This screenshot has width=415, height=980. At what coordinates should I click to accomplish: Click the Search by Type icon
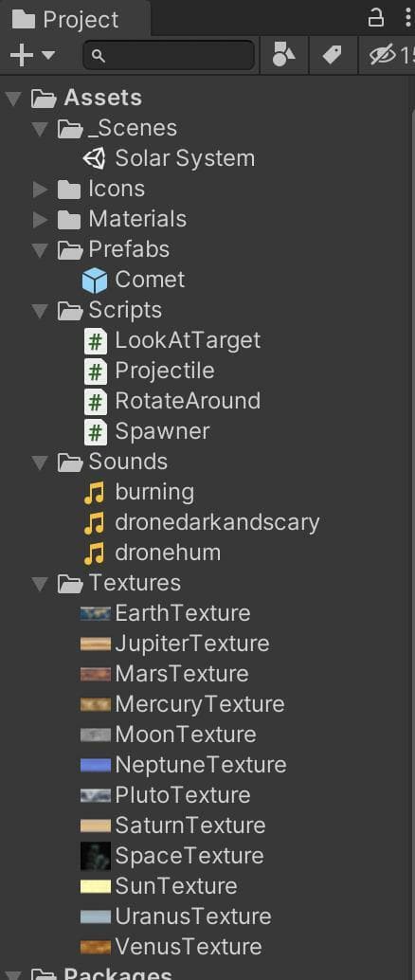coord(284,56)
